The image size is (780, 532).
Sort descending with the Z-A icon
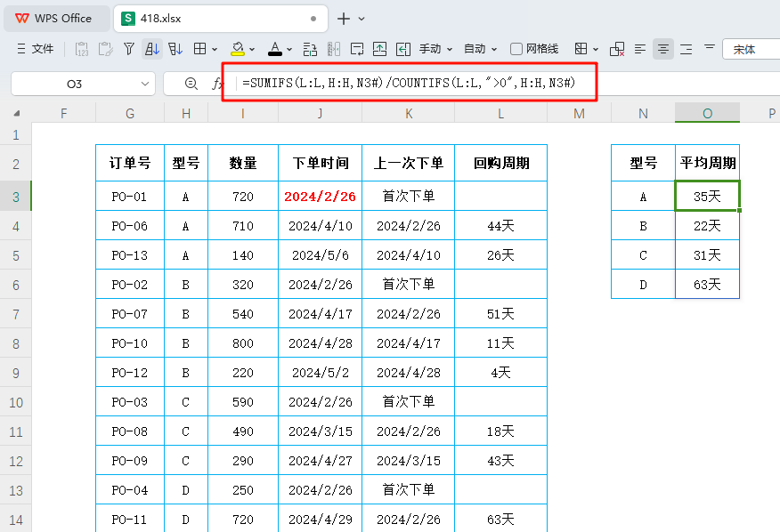(175, 49)
